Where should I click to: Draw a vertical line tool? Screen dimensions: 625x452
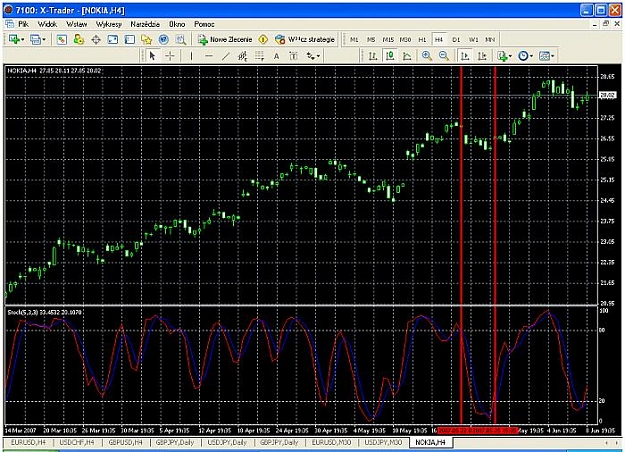pyautogui.click(x=191, y=56)
